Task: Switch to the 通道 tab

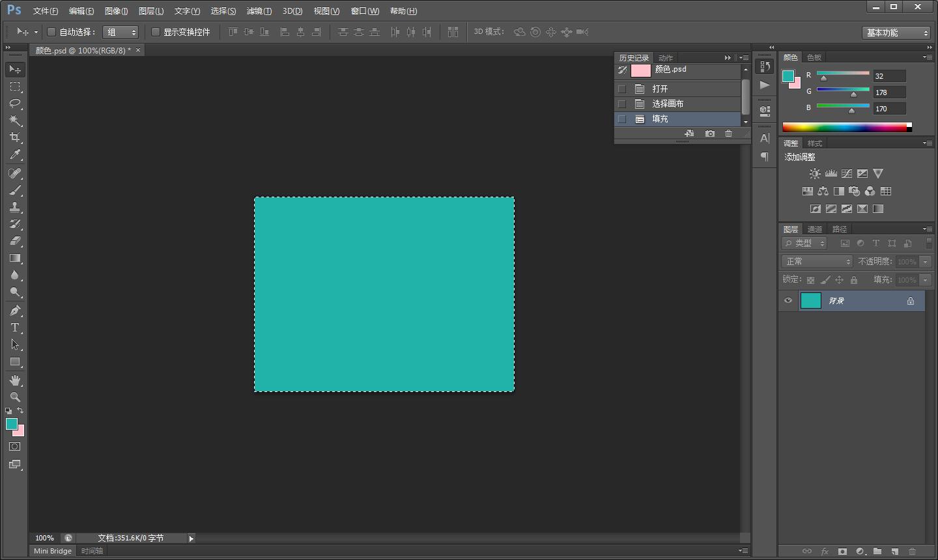Action: [815, 229]
